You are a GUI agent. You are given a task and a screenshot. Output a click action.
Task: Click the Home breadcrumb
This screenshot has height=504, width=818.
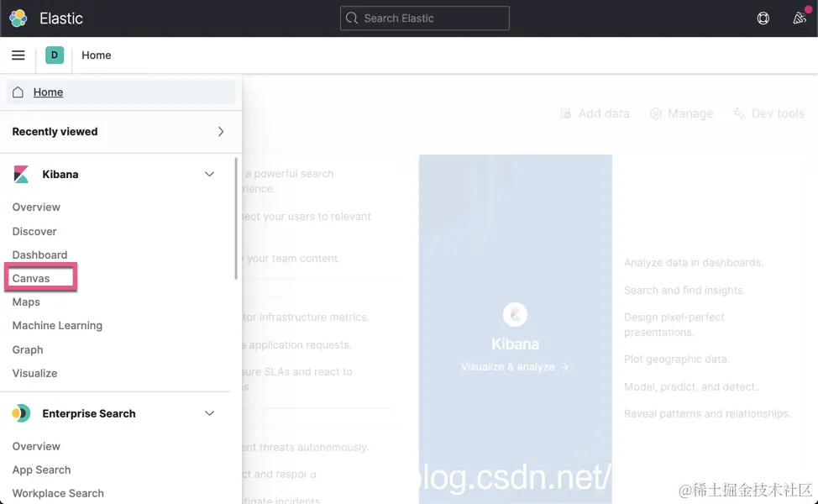pos(96,55)
